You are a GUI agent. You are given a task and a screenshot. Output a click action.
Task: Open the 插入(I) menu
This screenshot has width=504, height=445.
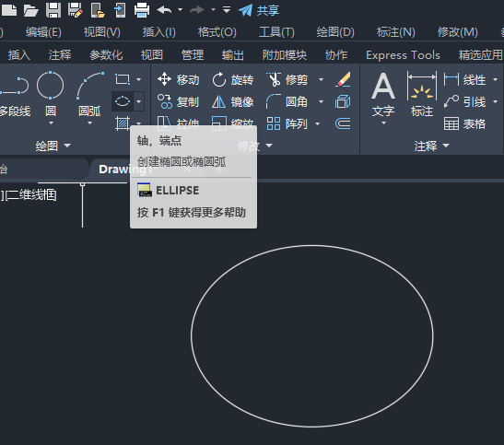(159, 32)
